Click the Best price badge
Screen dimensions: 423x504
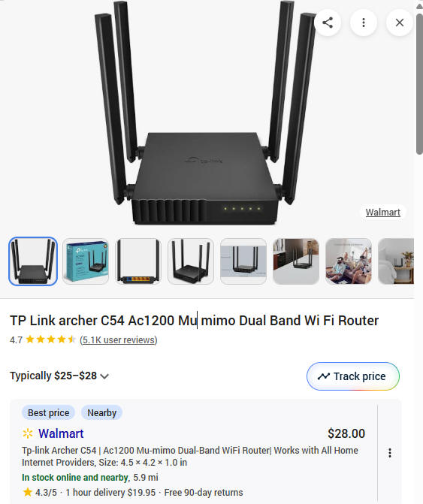pyautogui.click(x=49, y=412)
